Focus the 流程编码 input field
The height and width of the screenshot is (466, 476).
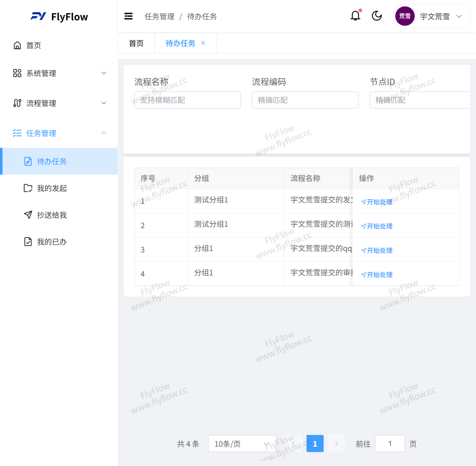pyautogui.click(x=305, y=100)
